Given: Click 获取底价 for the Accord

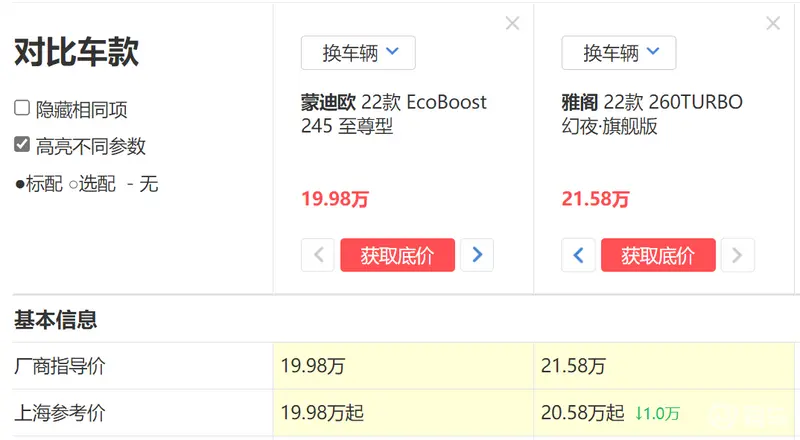Looking at the screenshot, I should click(x=658, y=255).
